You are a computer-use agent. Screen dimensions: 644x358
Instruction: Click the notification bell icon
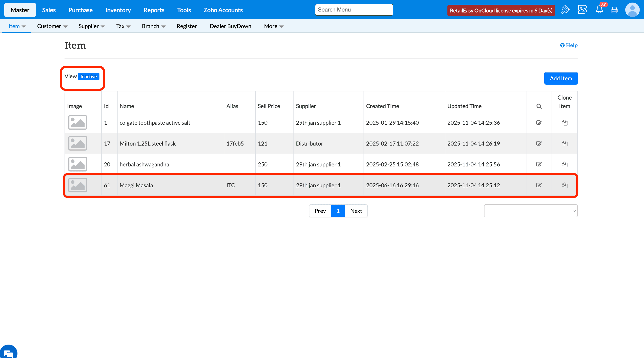pyautogui.click(x=599, y=10)
